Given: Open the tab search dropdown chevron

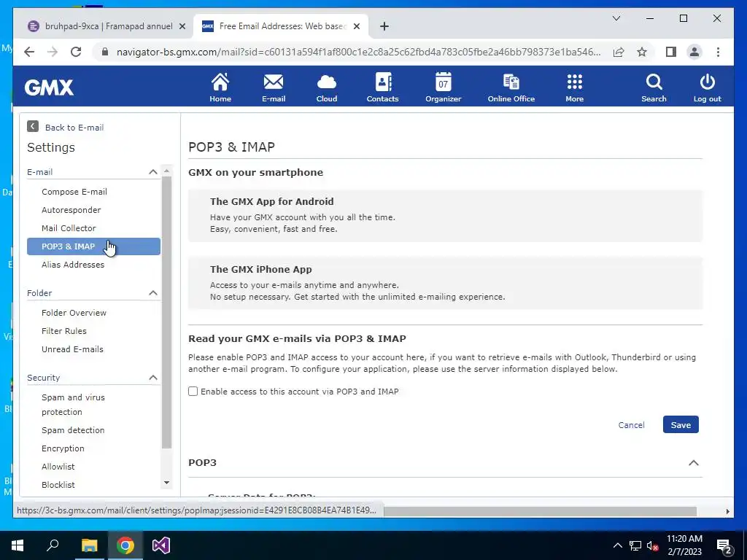Looking at the screenshot, I should 616,18.
